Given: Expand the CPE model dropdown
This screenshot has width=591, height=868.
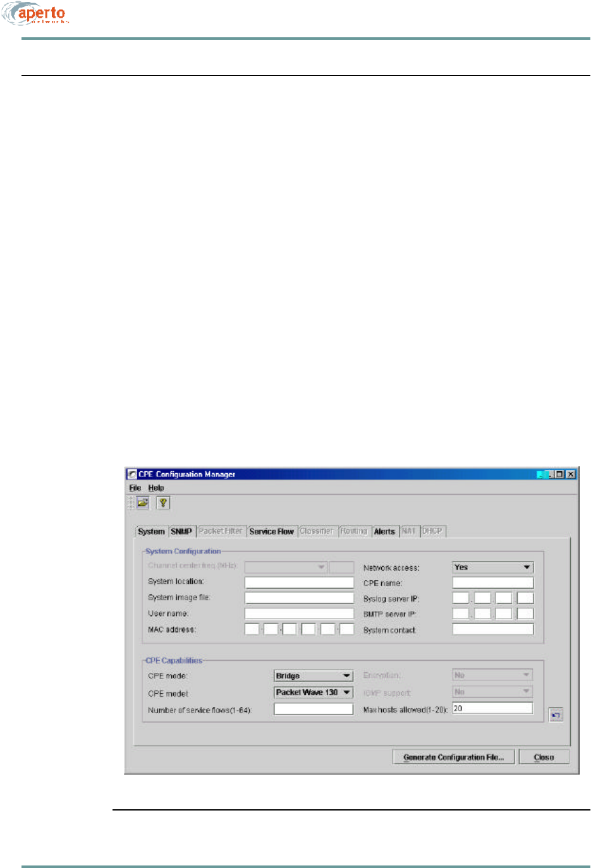Looking at the screenshot, I should (x=314, y=692).
